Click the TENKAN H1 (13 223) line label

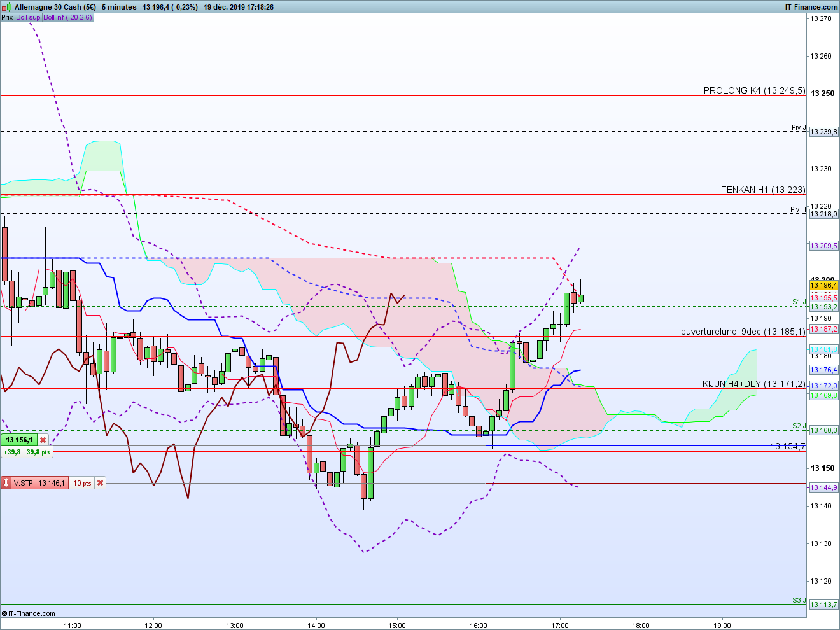763,190
